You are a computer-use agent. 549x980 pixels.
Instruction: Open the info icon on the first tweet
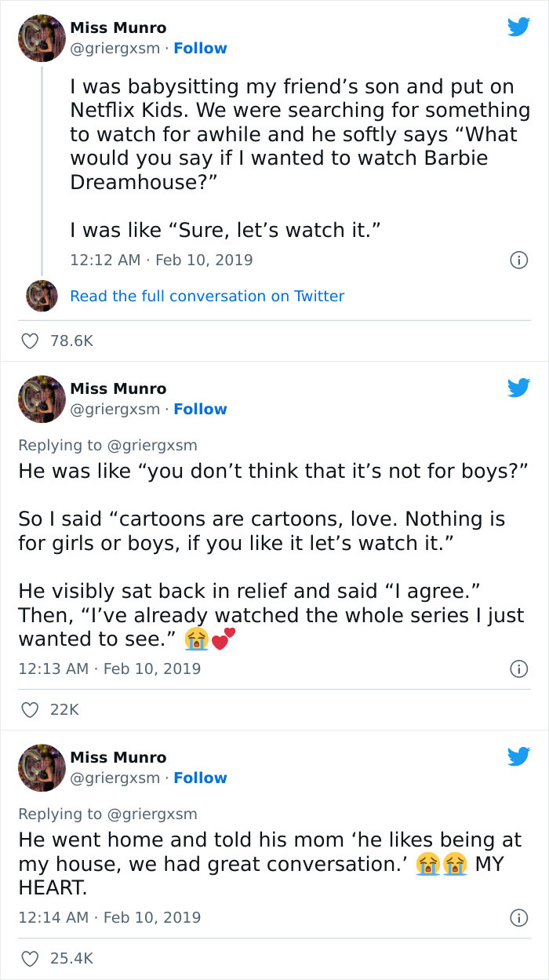pos(519,260)
